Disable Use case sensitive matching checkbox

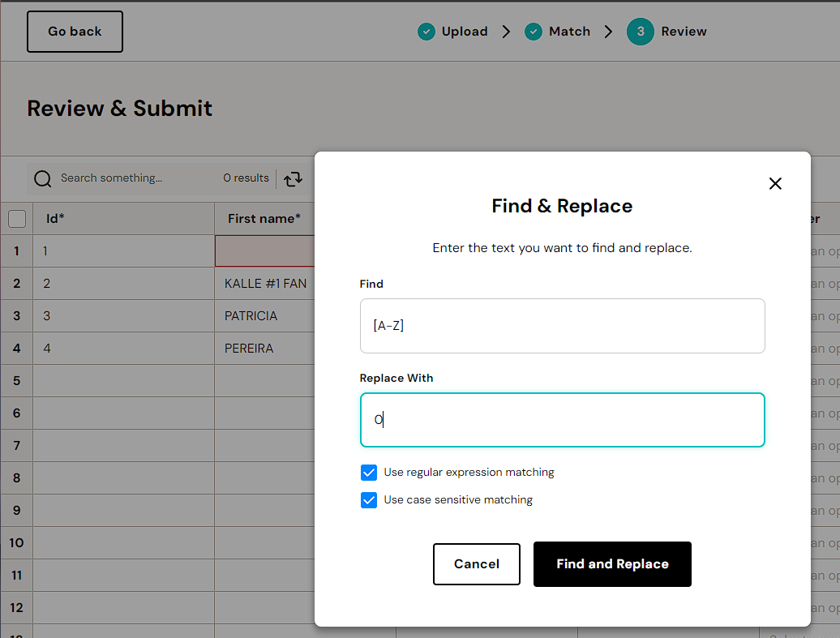tap(369, 500)
